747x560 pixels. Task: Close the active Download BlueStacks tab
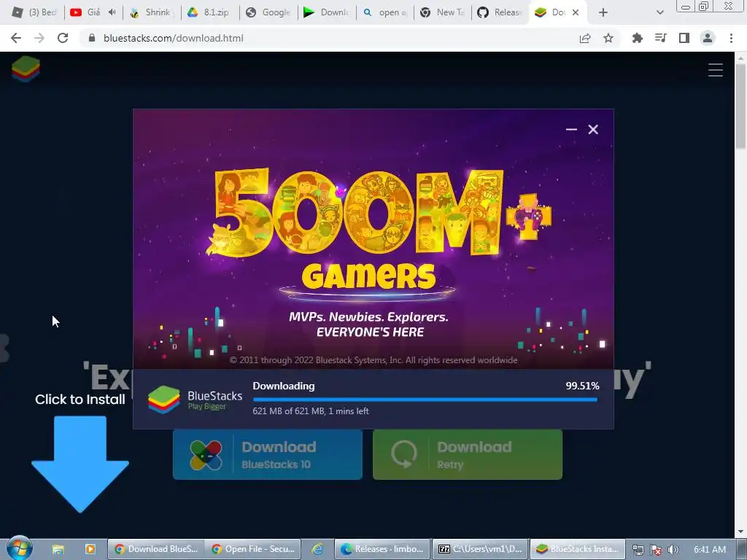576,12
